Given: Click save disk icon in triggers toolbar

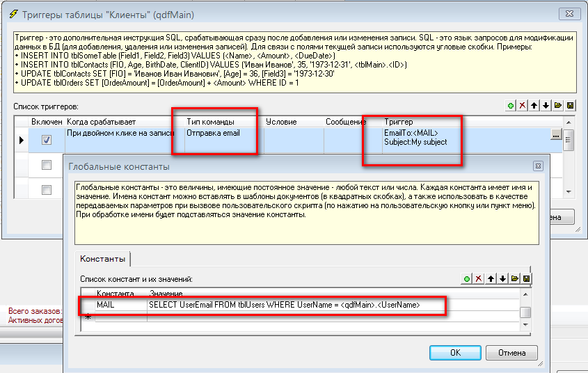Looking at the screenshot, I should click(x=571, y=106).
